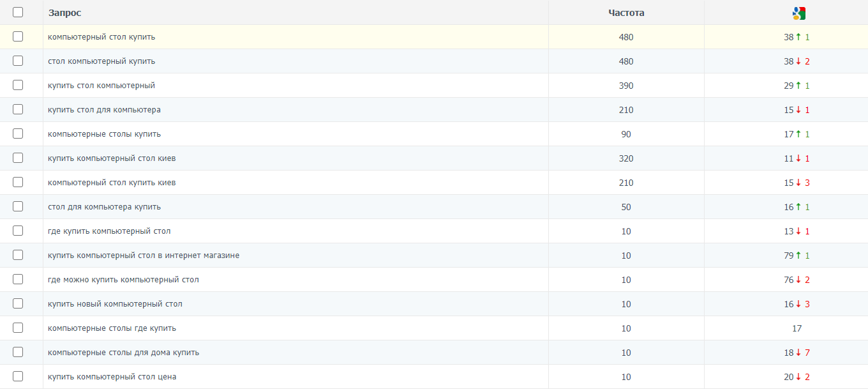
Task: Click the Google icon column header
Action: coord(798,13)
